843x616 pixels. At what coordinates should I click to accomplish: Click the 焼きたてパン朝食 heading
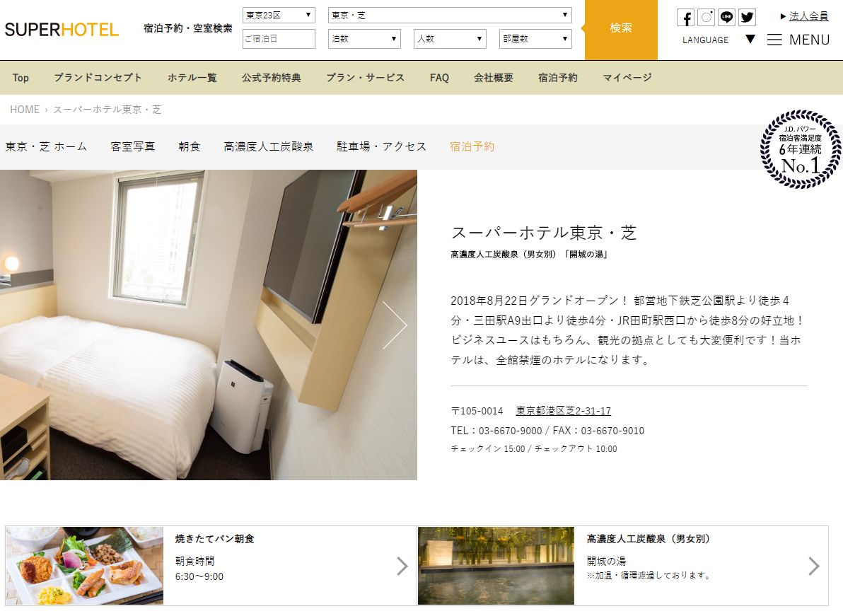point(214,539)
